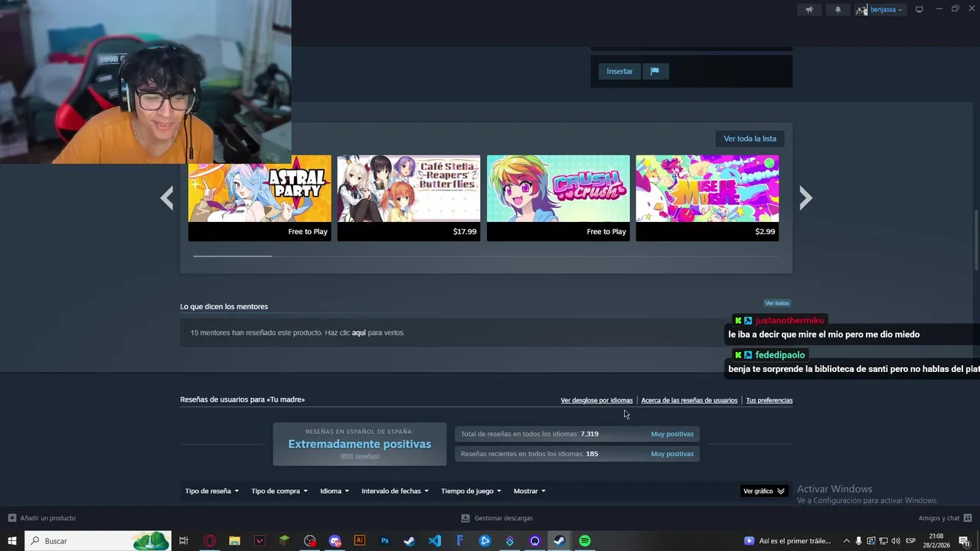Expand Tipo de compra filter dropdown
This screenshot has height=551, width=980.
point(279,491)
